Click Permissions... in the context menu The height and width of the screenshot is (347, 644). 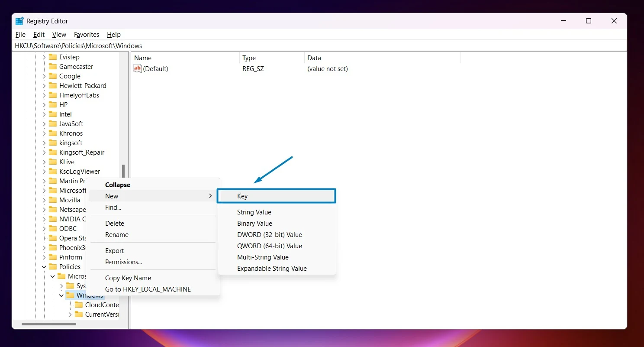[123, 262]
